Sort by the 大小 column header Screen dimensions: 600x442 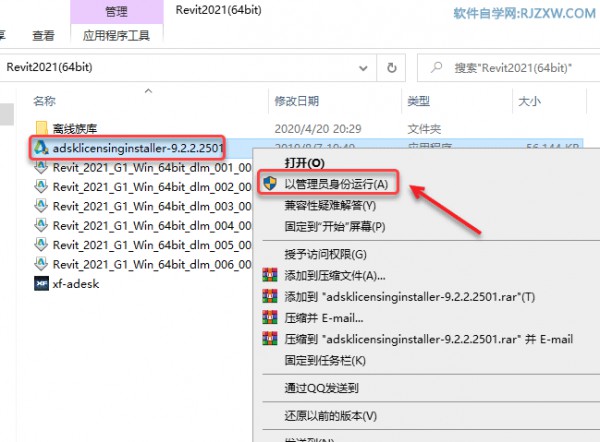[529, 101]
